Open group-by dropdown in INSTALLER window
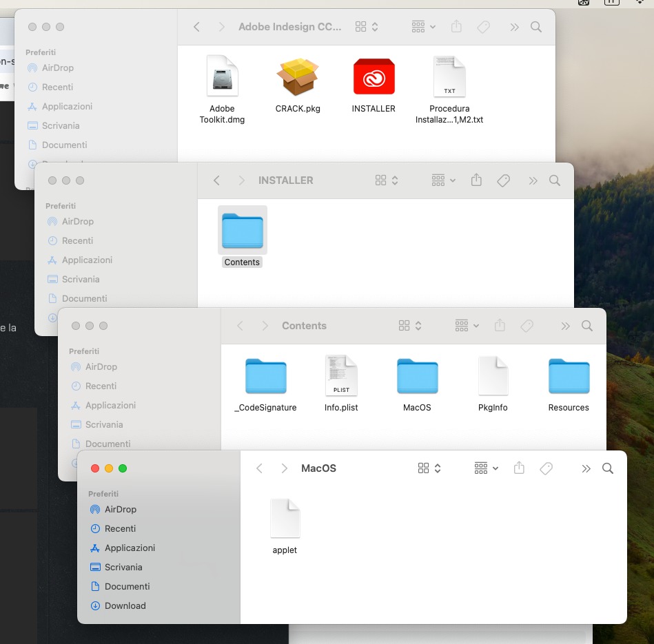 pos(444,180)
